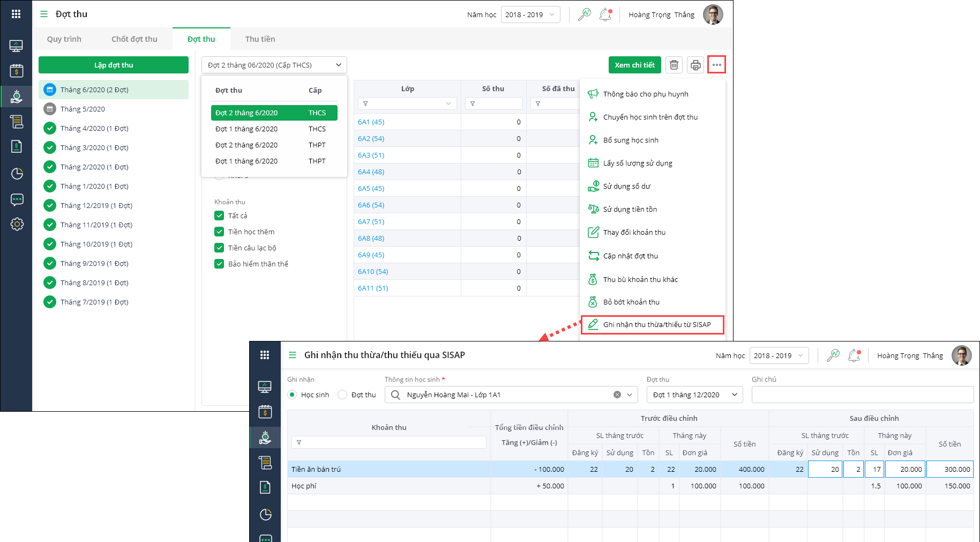The image size is (980, 542).
Task: Select Tháng 5/2020 in the month list
Action: tap(83, 109)
